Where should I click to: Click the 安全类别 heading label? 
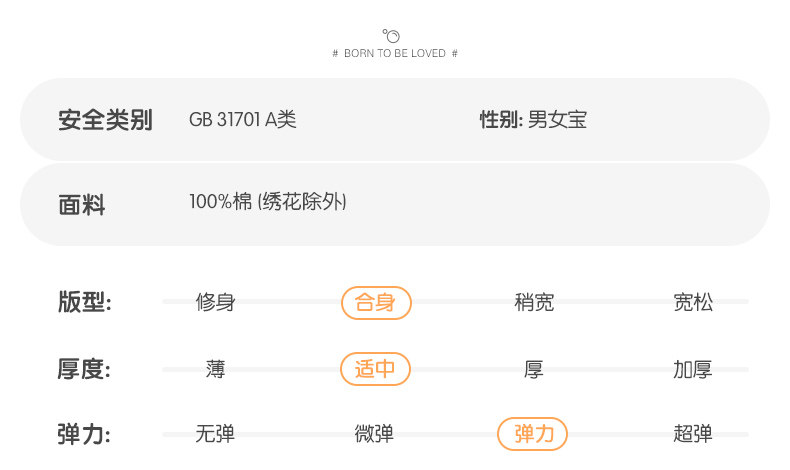click(x=105, y=121)
